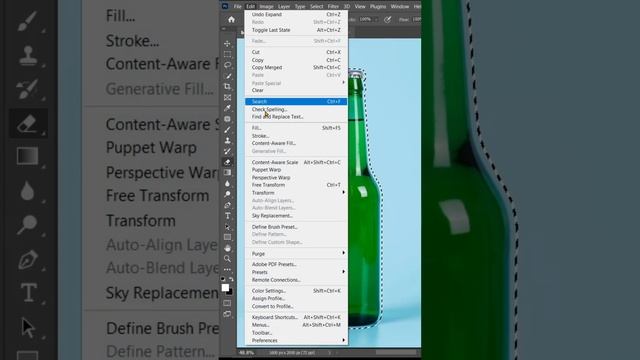Image resolution: width=640 pixels, height=360 pixels.
Task: Select the Move tool in the toolbar
Action: [x=227, y=44]
